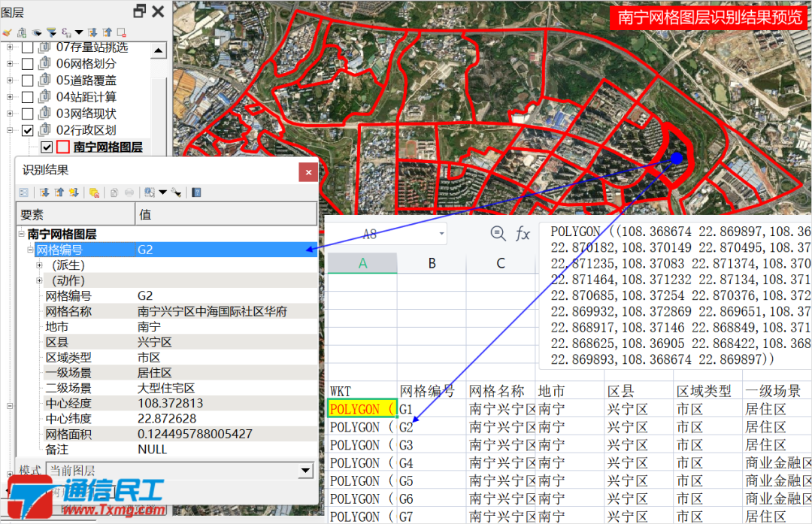The image size is (812, 524).
Task: Open the 模式 current layer dropdown
Action: coord(304,471)
